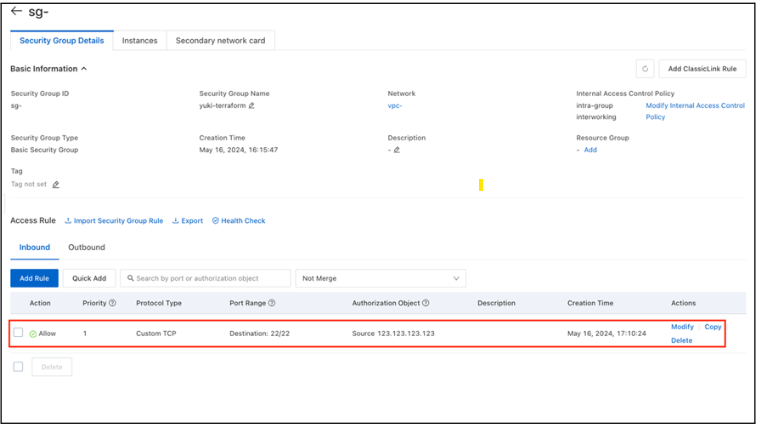This screenshot has height=424, width=758.
Task: Click the back arrow beside sg- title
Action: tap(16, 12)
